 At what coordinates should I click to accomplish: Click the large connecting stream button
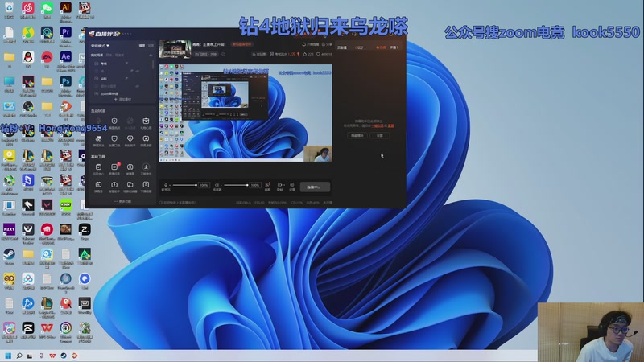point(315,187)
